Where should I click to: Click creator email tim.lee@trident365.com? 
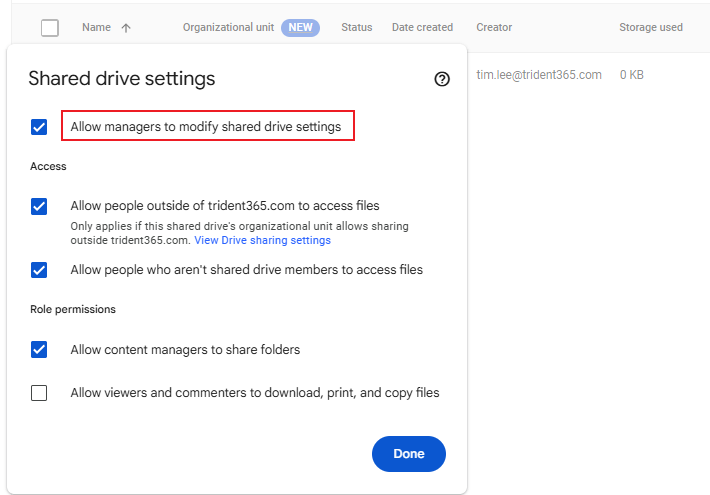pos(539,75)
